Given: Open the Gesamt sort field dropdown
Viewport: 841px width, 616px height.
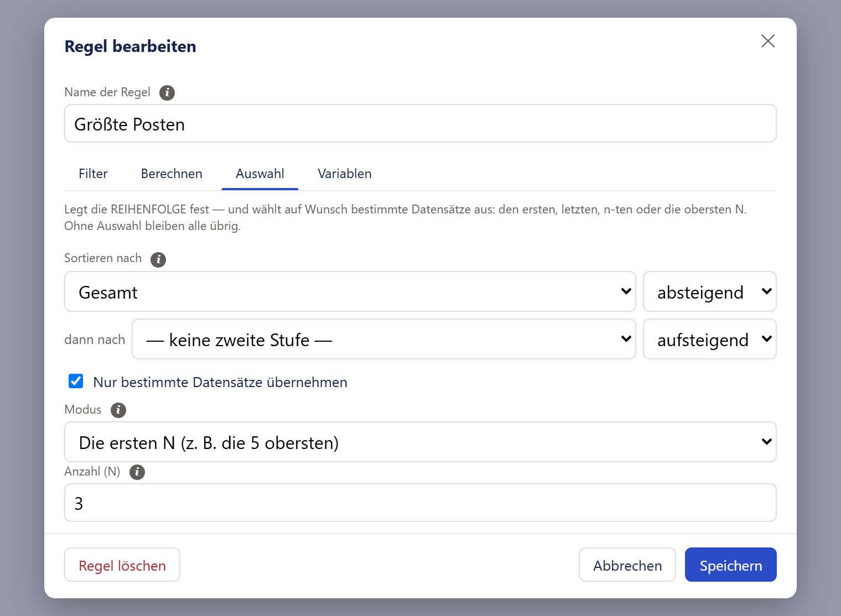Looking at the screenshot, I should click(350, 291).
